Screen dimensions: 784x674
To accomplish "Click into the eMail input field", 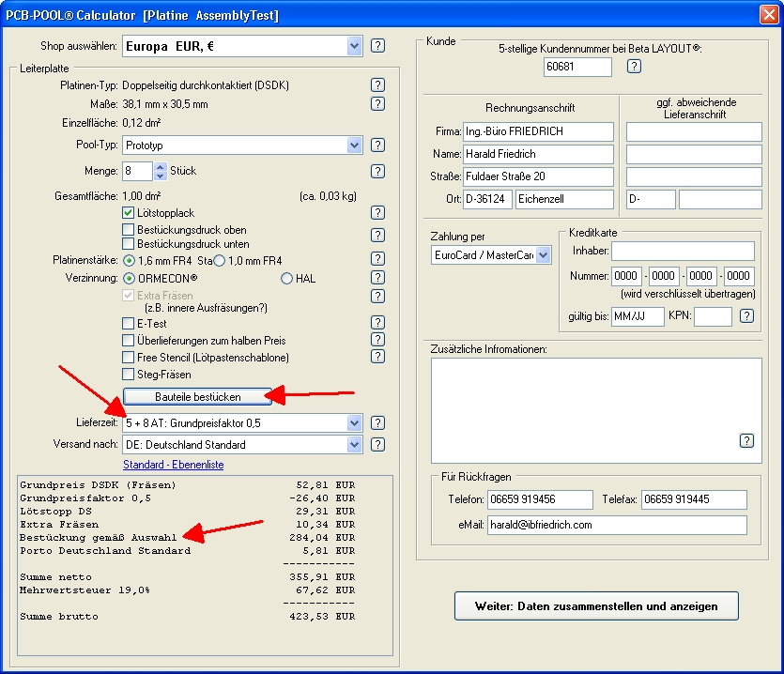I will point(616,525).
